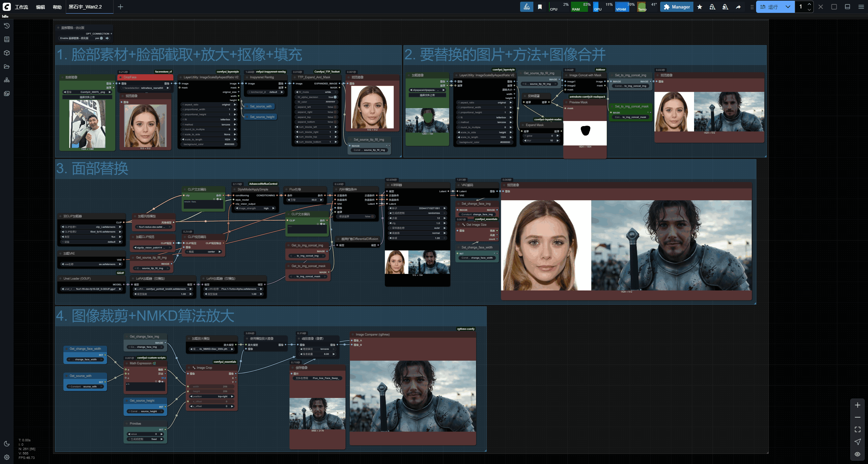Click 选择文件上传 in face image node

pyautogui.click(x=87, y=97)
